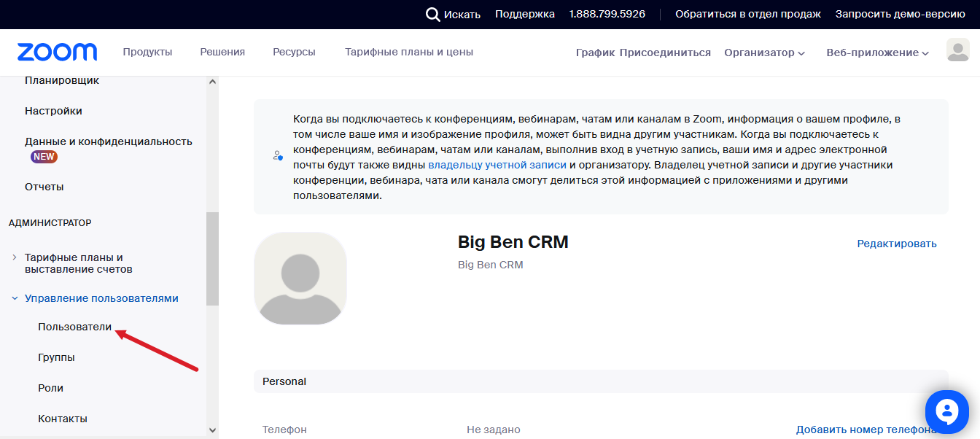Click the Телефон field label

pyautogui.click(x=284, y=430)
